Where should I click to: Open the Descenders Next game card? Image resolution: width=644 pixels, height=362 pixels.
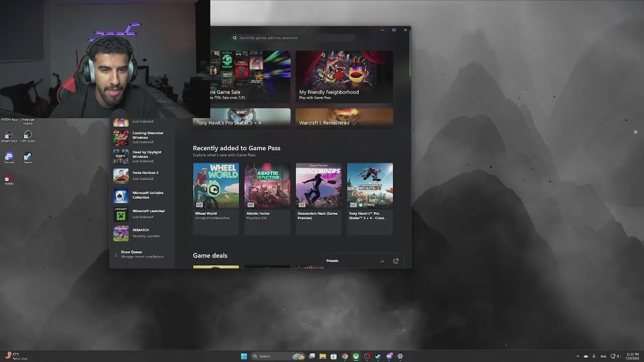pyautogui.click(x=318, y=198)
